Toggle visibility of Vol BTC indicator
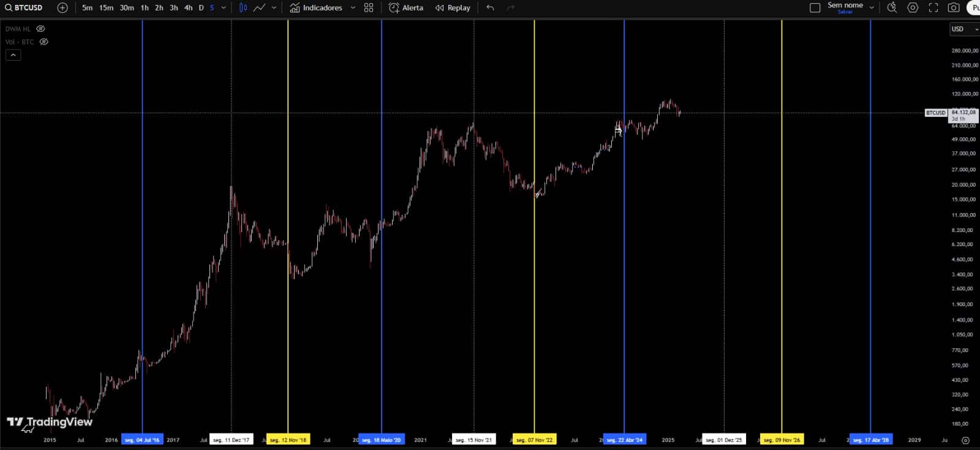Viewport: 980px width, 450px height. 44,42
